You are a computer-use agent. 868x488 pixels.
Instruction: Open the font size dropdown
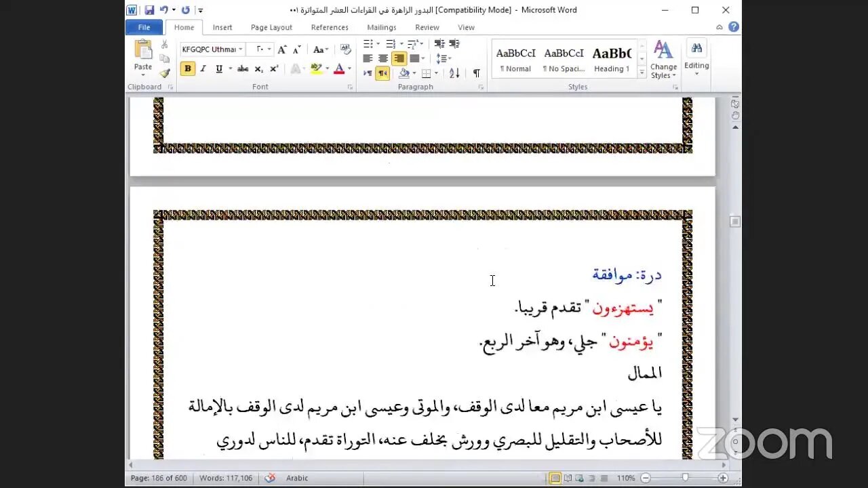point(269,49)
